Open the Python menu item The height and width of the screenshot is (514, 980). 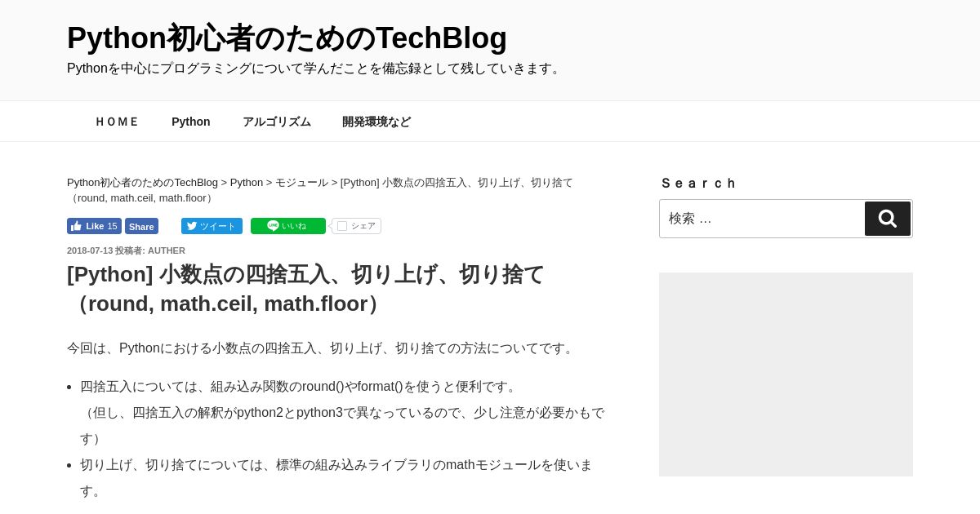tap(191, 122)
